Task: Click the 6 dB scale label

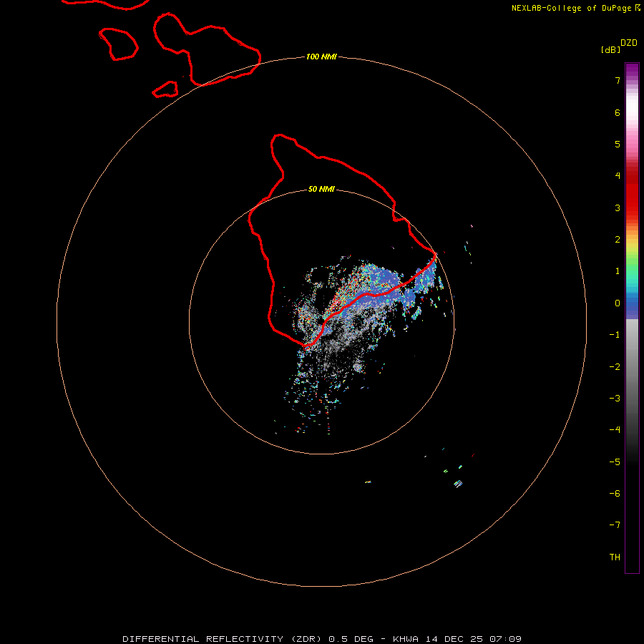Action: pos(618,112)
